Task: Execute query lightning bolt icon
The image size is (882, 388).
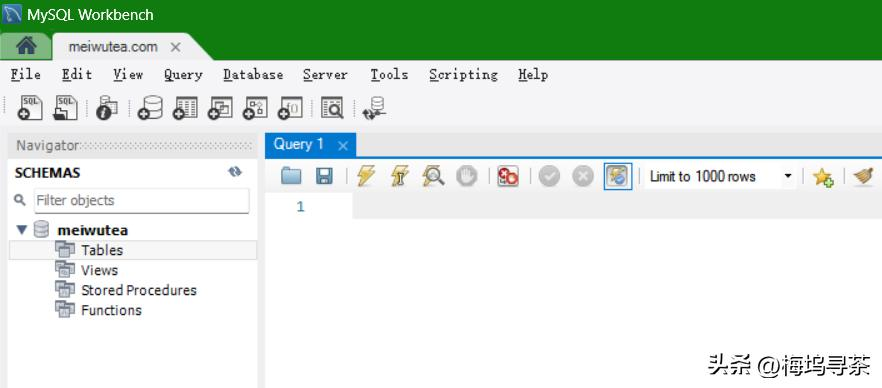Action: 366,177
